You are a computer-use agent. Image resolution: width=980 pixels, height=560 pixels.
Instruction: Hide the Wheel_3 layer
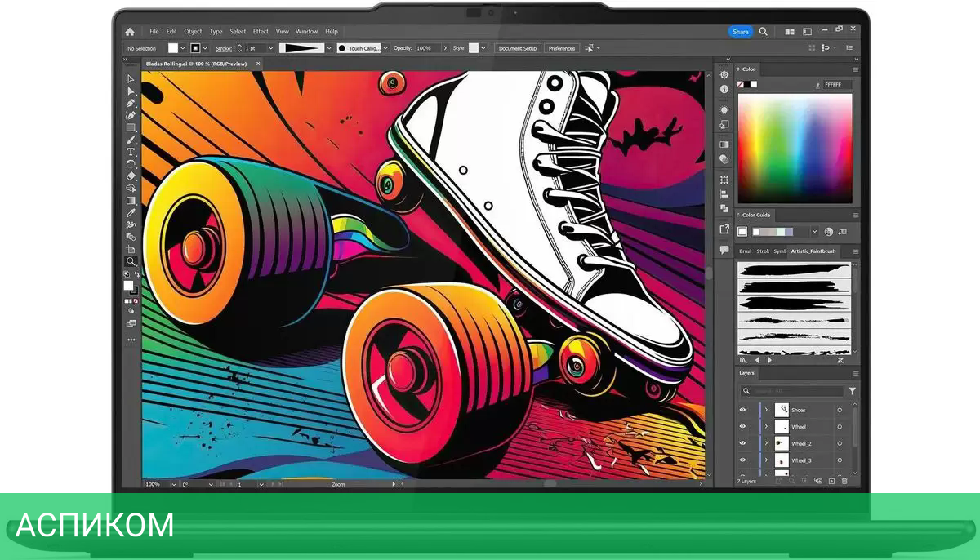coord(742,461)
